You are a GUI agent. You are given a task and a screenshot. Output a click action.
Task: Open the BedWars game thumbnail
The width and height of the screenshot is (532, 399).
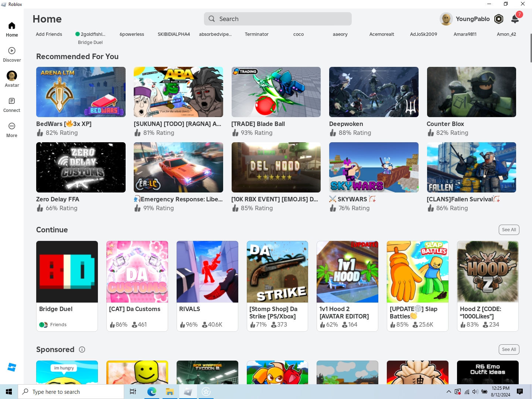[x=81, y=92]
